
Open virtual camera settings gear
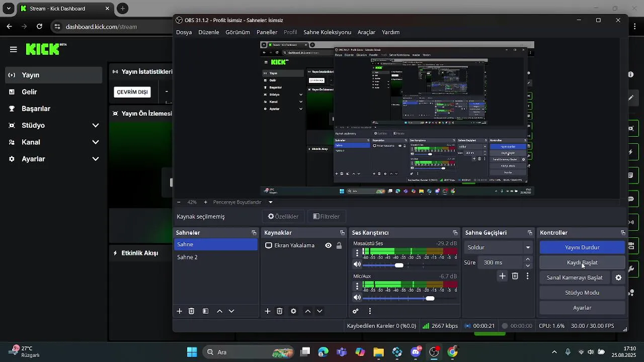[618, 278]
